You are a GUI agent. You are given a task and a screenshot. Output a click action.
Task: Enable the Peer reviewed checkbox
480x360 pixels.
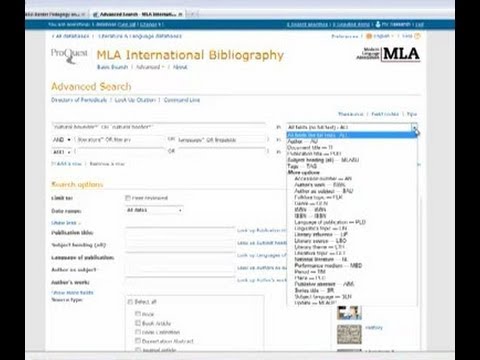point(128,198)
